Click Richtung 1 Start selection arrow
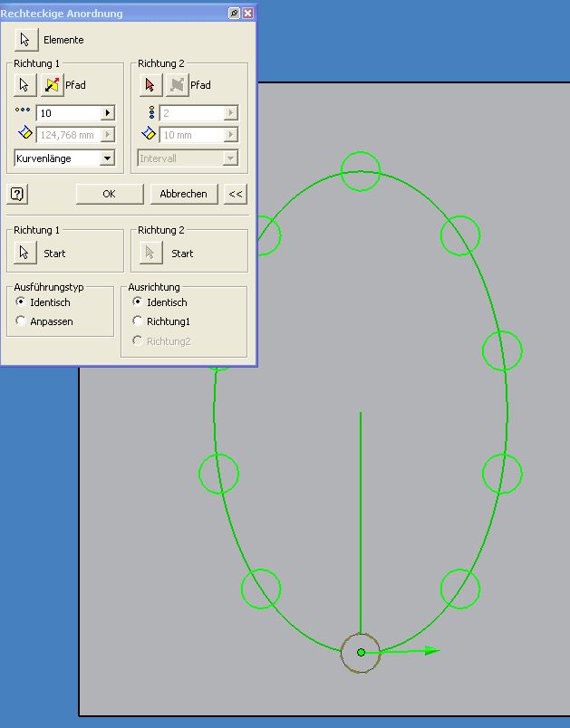Image resolution: width=570 pixels, height=728 pixels. tap(25, 253)
